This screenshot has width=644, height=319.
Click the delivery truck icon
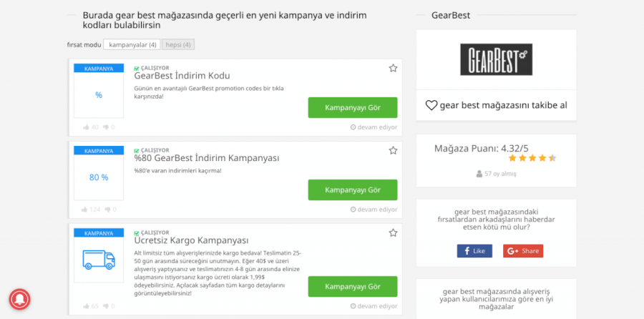pyautogui.click(x=99, y=260)
